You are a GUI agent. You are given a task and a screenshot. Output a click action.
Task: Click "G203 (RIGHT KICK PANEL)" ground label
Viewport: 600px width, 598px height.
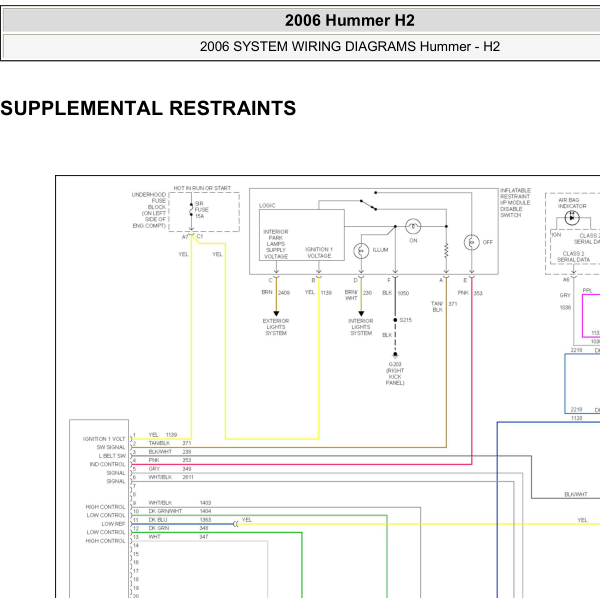(x=395, y=373)
